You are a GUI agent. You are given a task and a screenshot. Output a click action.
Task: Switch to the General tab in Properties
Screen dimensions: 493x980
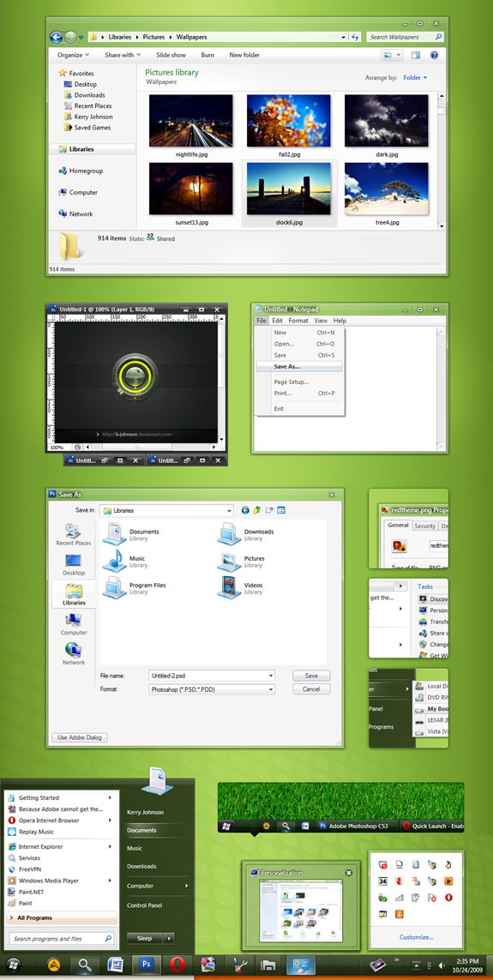tap(397, 526)
